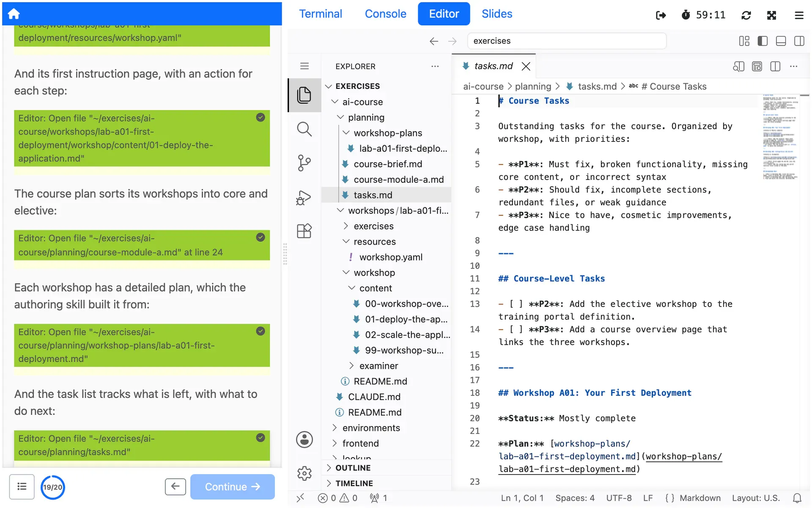This screenshot has width=812, height=508.
Task: Open table of contents list button
Action: (x=22, y=487)
